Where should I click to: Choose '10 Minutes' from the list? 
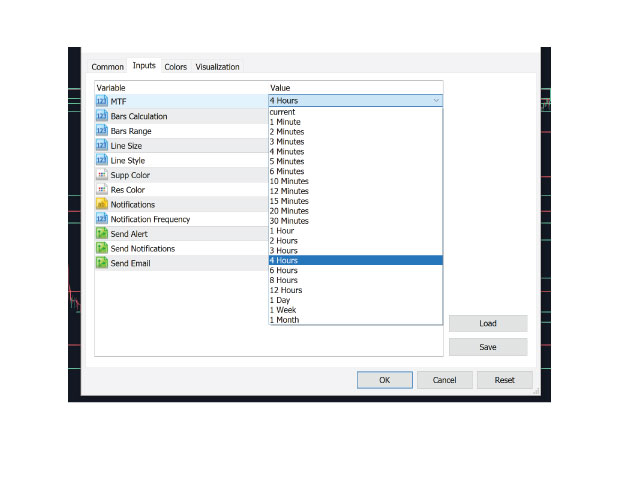[x=356, y=181]
